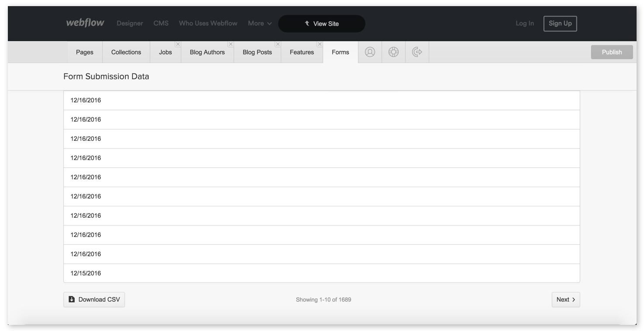Click the Publish button
This screenshot has height=331, width=644.
point(612,52)
